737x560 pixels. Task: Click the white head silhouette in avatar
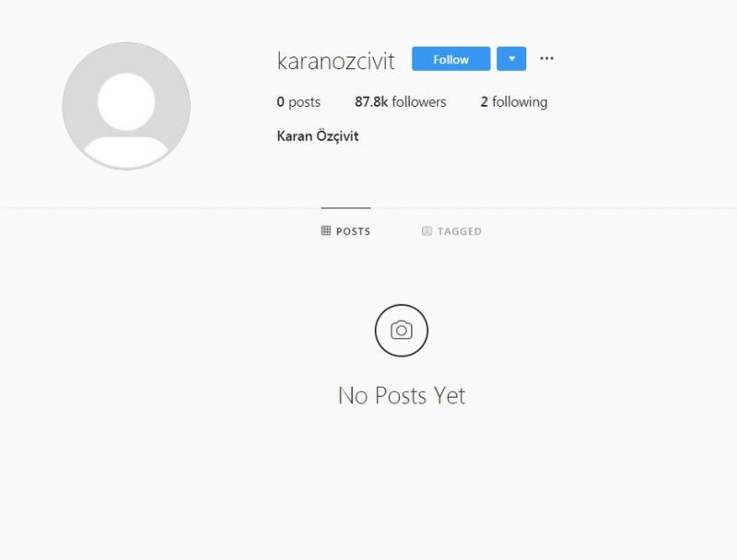(x=126, y=101)
